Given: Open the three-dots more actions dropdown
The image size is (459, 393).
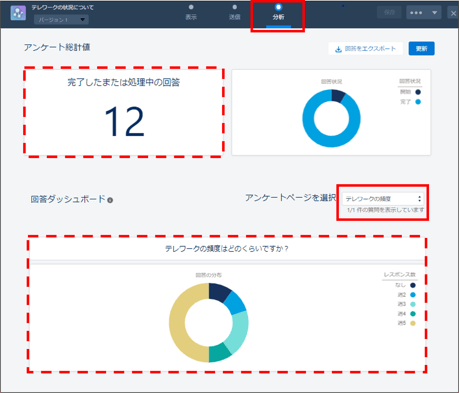Looking at the screenshot, I should pyautogui.click(x=424, y=13).
